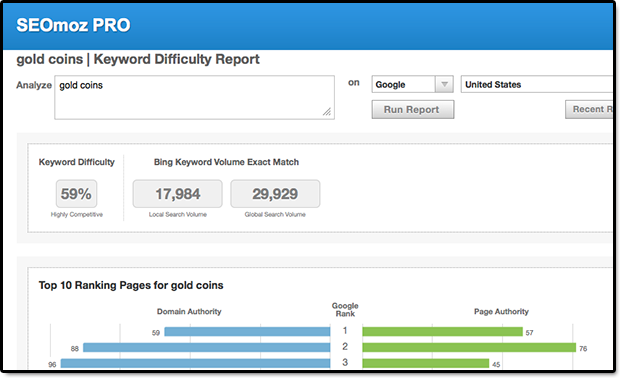Viewport: 620px width, 378px height.
Task: Click the 59% keyword difficulty value
Action: pyautogui.click(x=76, y=194)
